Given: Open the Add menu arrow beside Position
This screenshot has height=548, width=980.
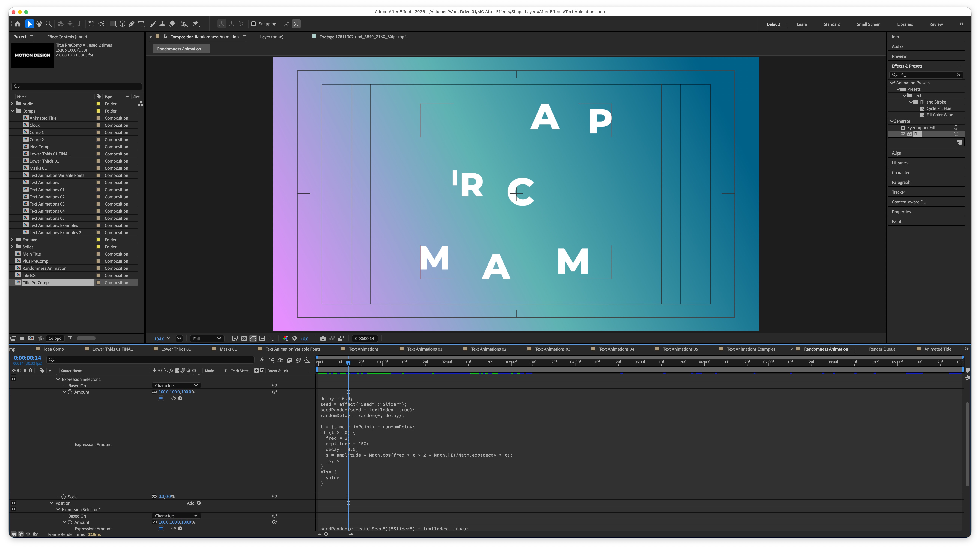Looking at the screenshot, I should click(x=199, y=503).
